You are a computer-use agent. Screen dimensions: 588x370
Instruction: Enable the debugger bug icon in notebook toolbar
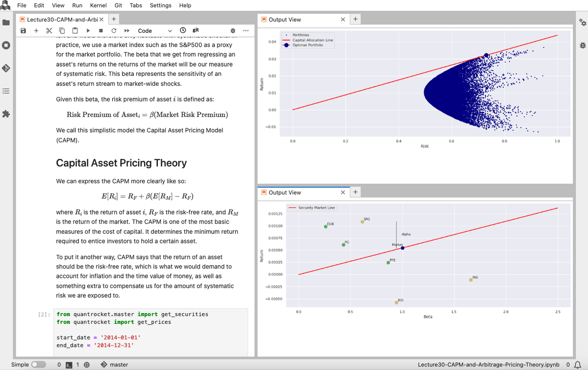[x=233, y=30]
